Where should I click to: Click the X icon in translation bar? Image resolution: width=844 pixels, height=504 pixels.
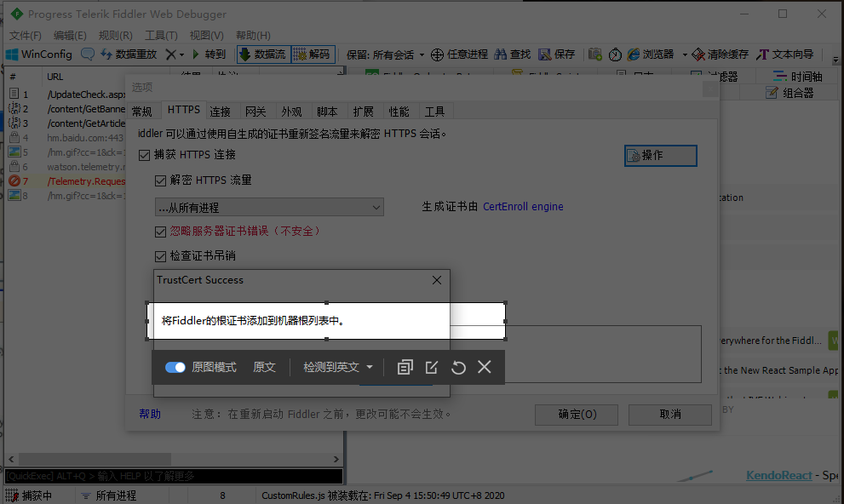(x=485, y=367)
